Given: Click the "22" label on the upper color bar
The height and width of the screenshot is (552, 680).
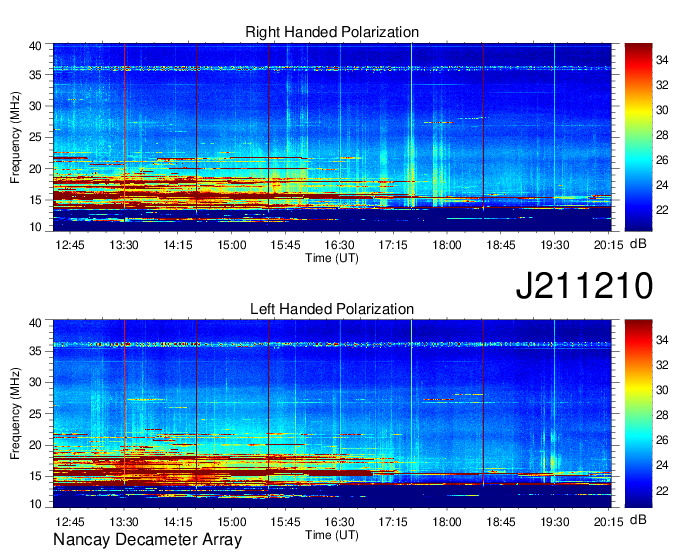Looking at the screenshot, I should [x=662, y=210].
